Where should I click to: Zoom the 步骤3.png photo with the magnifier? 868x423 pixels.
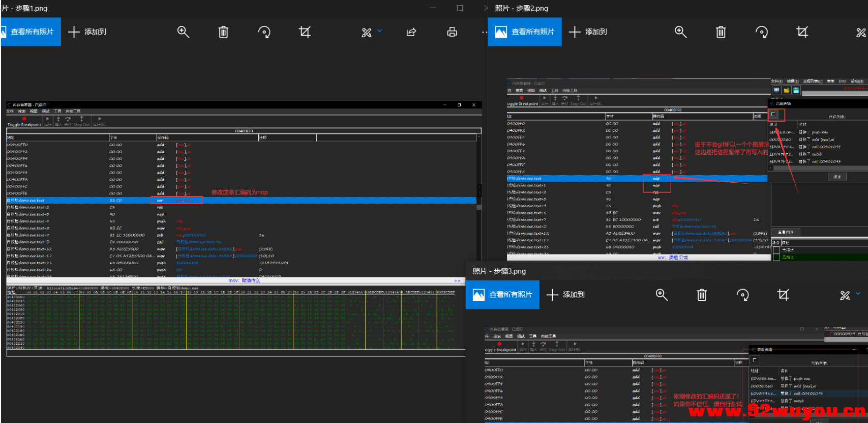pos(661,295)
